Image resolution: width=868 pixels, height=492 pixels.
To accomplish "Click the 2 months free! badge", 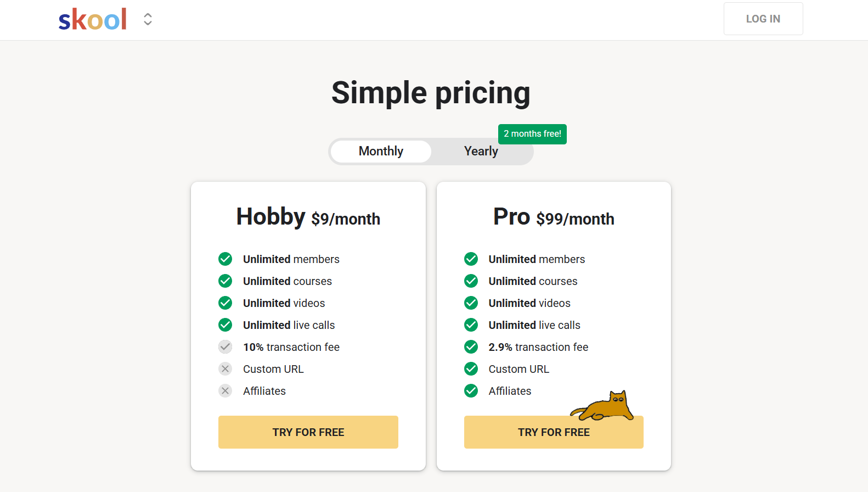I will click(532, 134).
